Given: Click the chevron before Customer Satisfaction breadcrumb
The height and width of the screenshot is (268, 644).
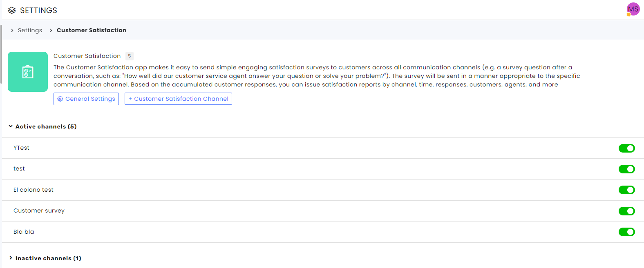Looking at the screenshot, I should pos(51,30).
